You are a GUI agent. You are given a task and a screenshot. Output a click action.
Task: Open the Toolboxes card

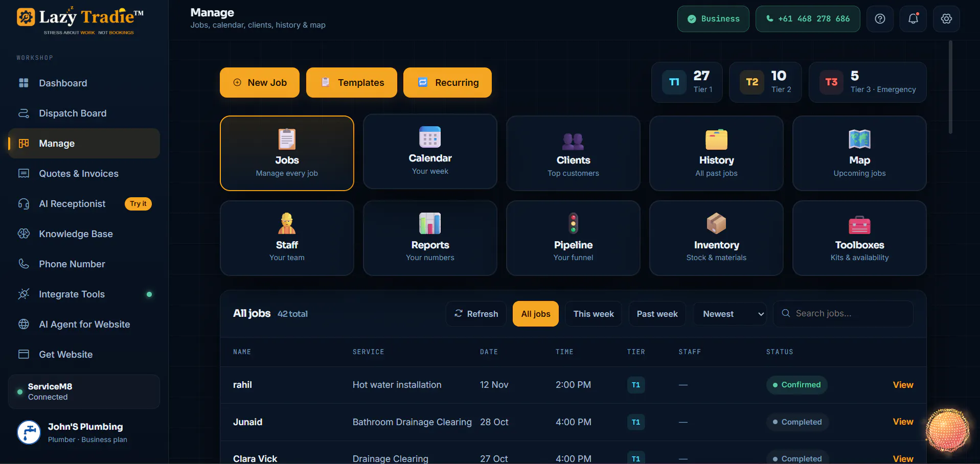(x=859, y=238)
